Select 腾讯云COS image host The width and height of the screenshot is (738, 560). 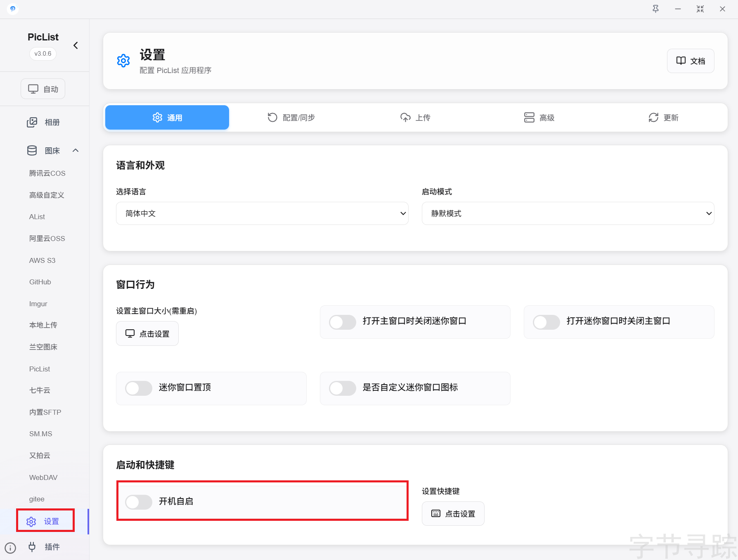[47, 173]
